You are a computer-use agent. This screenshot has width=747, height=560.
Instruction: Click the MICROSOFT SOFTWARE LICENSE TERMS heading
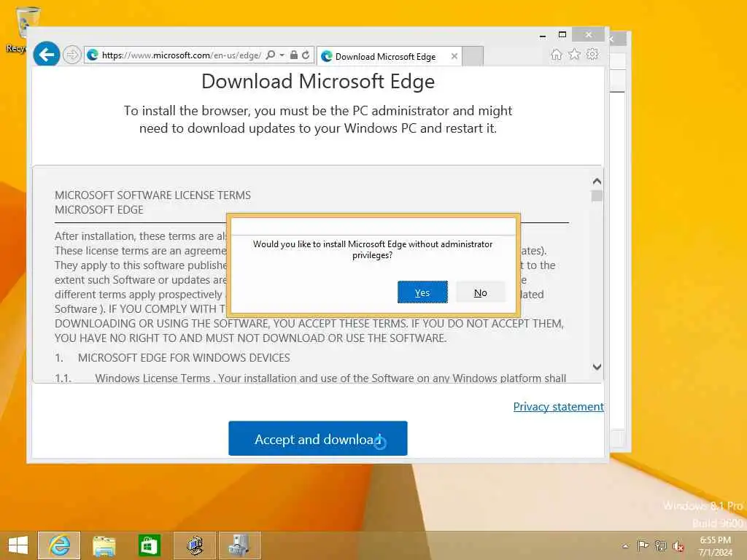pyautogui.click(x=152, y=195)
